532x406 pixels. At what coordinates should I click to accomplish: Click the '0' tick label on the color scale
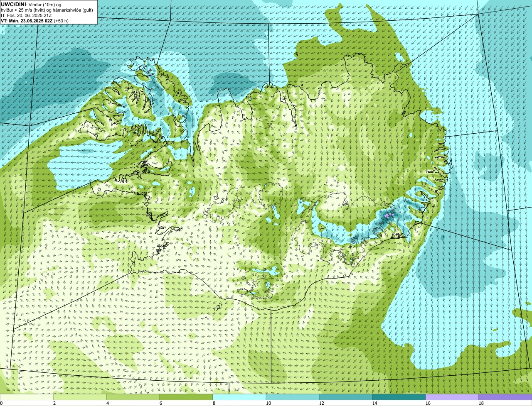tap(1, 403)
